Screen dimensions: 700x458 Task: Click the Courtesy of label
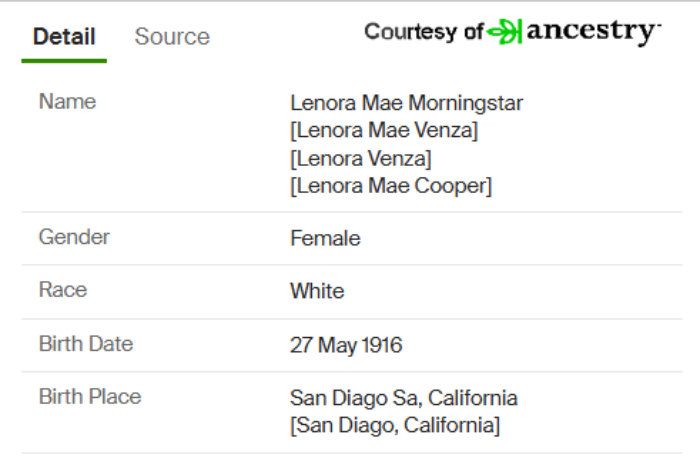tap(424, 32)
